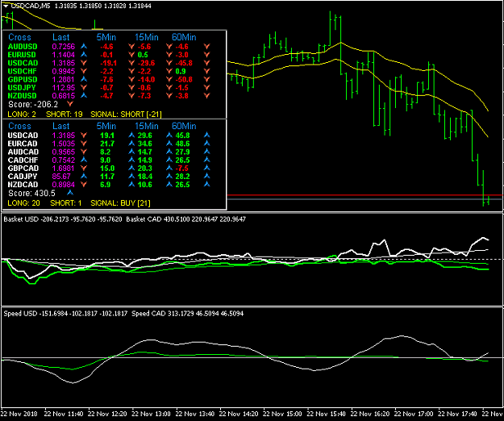Select the red horizontal line on price chart

click(x=365, y=195)
